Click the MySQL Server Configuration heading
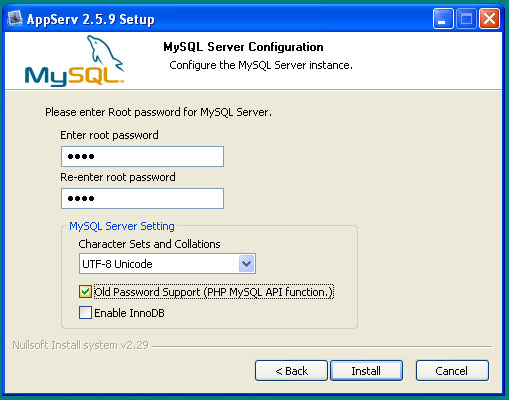Image resolution: width=509 pixels, height=400 pixels. pos(243,47)
